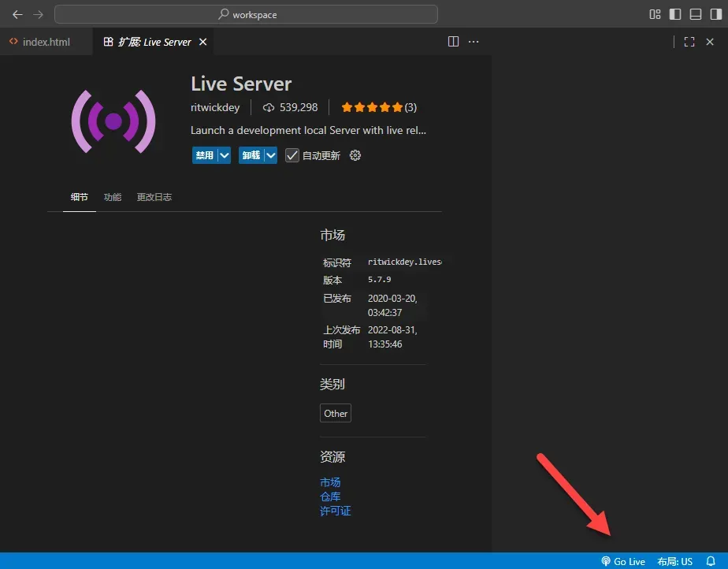
Task: Expand the dropdown arrow next to 禁用
Action: click(x=225, y=155)
